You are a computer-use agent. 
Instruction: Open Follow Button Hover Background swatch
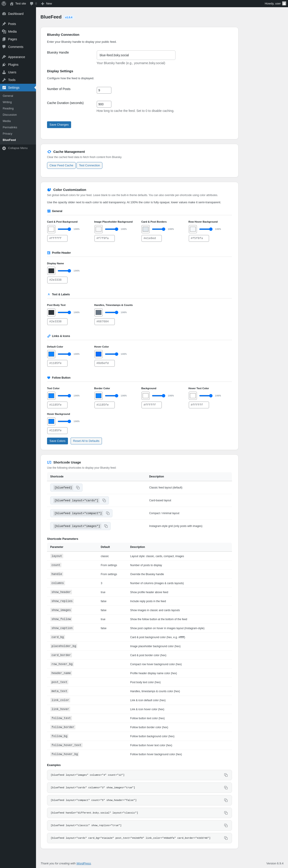[51, 421]
